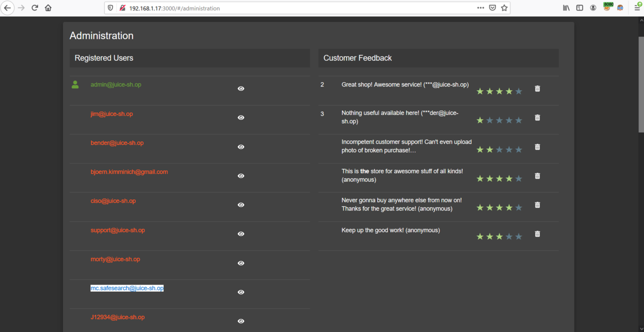Image resolution: width=644 pixels, height=332 pixels.
Task: Open the page actions three-dots menu
Action: pyautogui.click(x=480, y=8)
